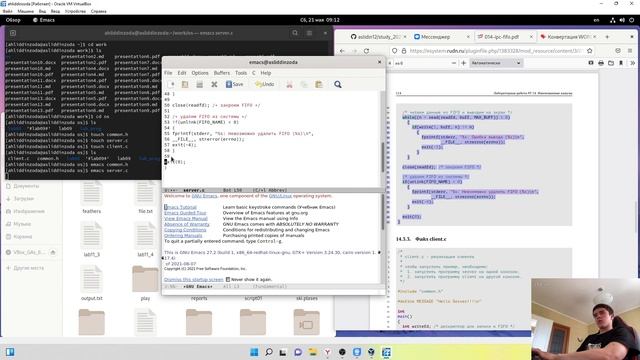Open the terminal hamburger menu icon

pyautogui.click(x=309, y=33)
